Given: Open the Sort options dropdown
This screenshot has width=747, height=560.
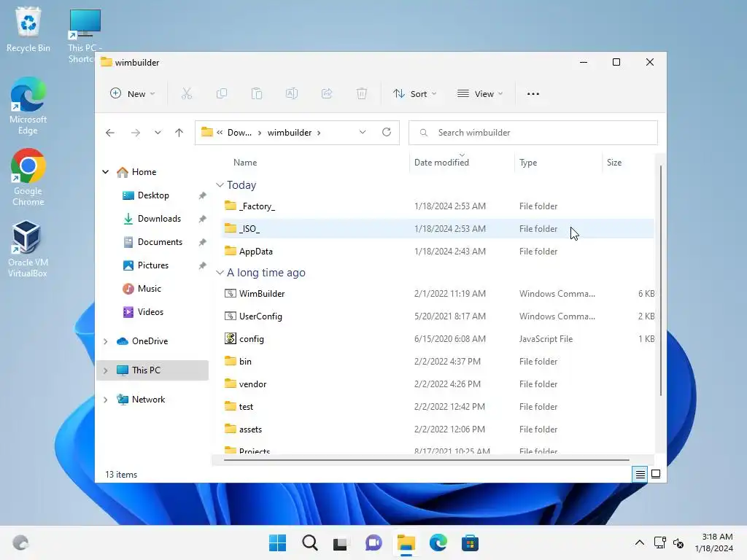Looking at the screenshot, I should tap(414, 94).
